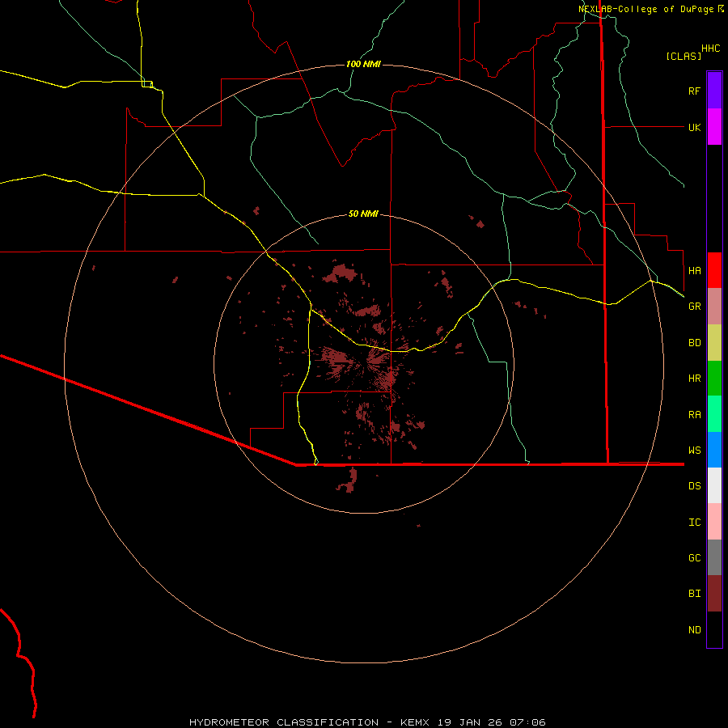
Task: Click the RA legend label
Action: pyautogui.click(x=695, y=415)
